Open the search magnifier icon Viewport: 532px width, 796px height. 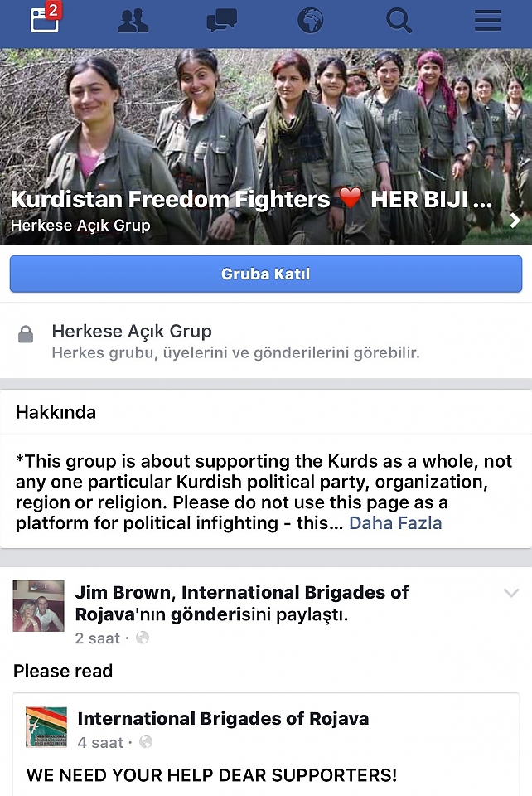tap(399, 22)
